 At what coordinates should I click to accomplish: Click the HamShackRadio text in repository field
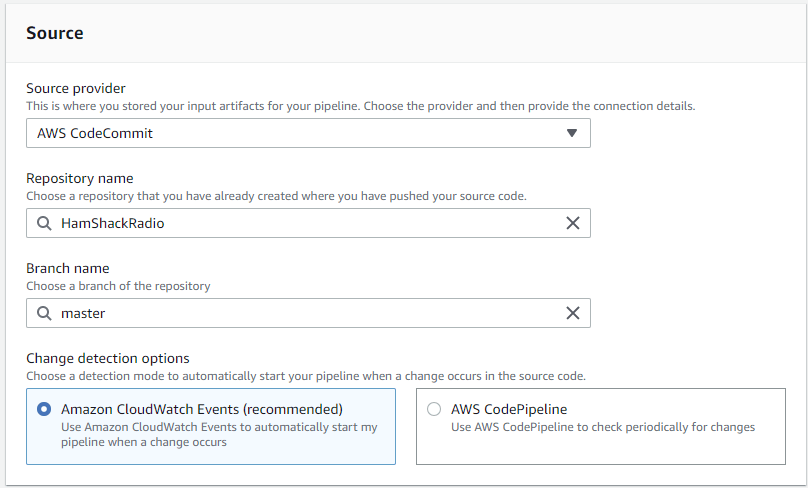(112, 223)
